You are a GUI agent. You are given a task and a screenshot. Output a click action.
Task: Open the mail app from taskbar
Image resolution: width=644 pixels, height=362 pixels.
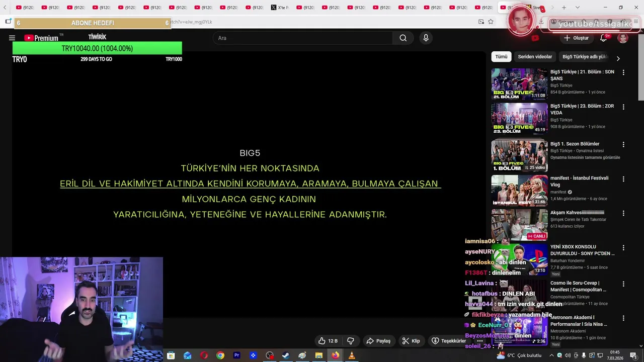(x=187, y=355)
